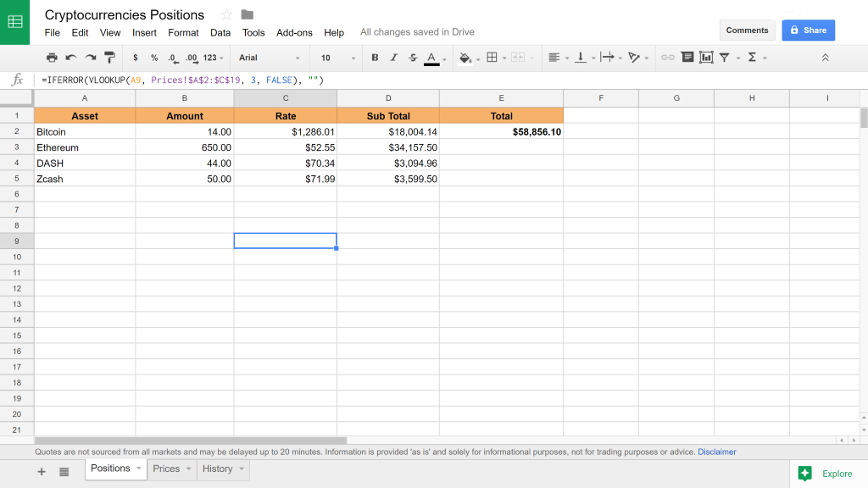Expand the functions dropdown arrow
Viewport: 868px width, 488px height.
(765, 58)
